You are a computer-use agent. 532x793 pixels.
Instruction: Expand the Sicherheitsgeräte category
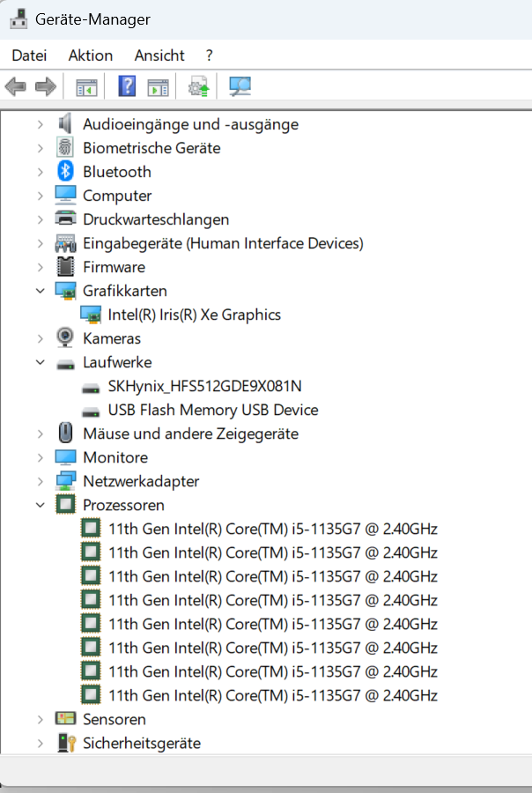click(41, 743)
